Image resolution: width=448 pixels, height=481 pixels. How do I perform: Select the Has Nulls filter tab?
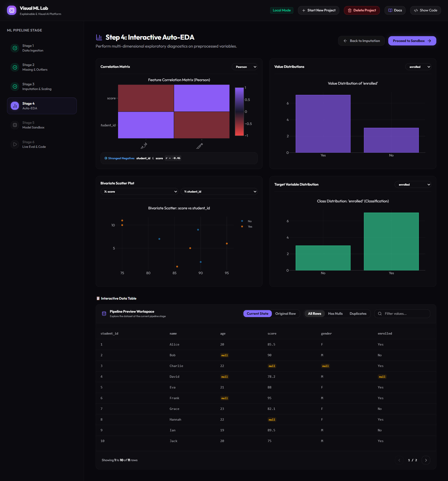click(335, 314)
